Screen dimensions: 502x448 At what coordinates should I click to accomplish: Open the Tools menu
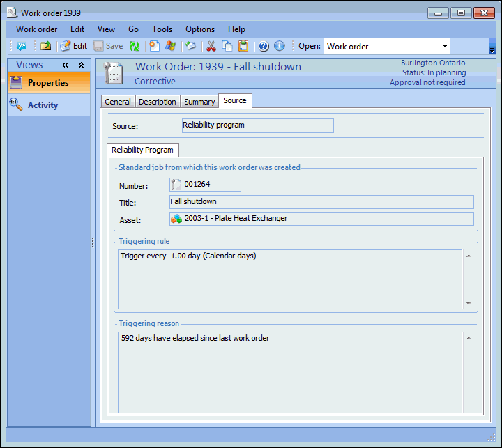point(162,29)
